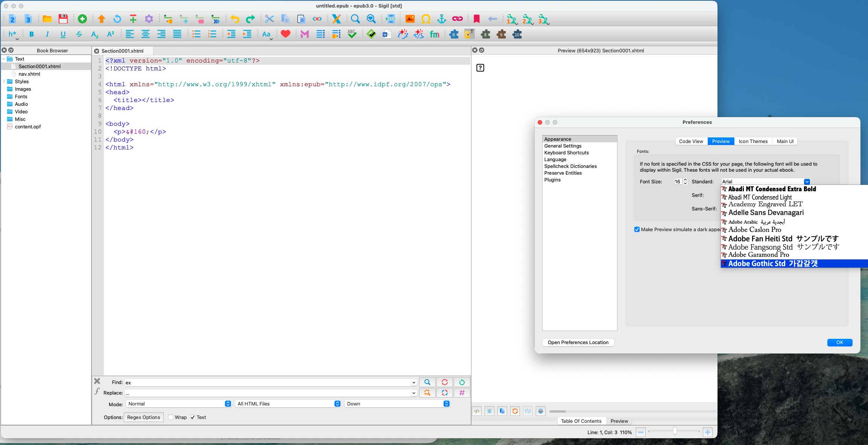Uncheck the Text search option
Screen dimensions: 868x445
click(x=193, y=417)
